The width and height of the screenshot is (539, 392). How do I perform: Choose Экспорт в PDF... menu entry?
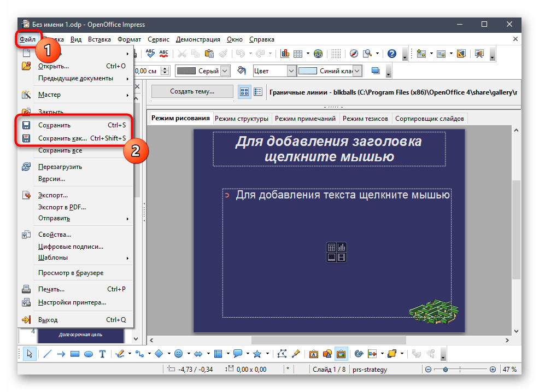coord(62,207)
